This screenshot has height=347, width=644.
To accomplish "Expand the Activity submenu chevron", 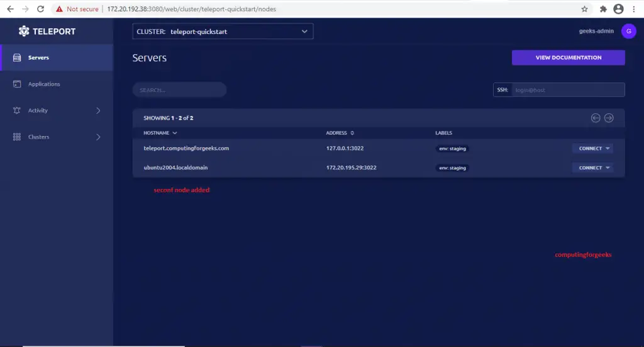I will click(x=98, y=111).
